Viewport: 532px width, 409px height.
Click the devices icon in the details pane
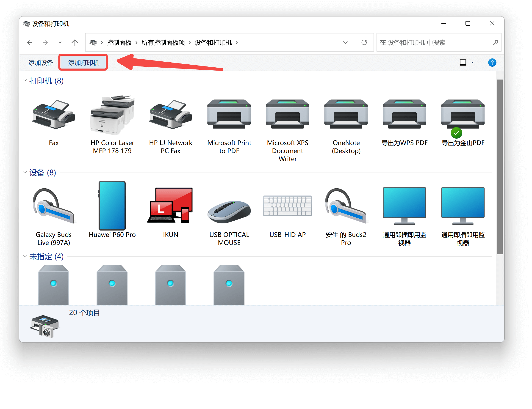[x=44, y=326]
